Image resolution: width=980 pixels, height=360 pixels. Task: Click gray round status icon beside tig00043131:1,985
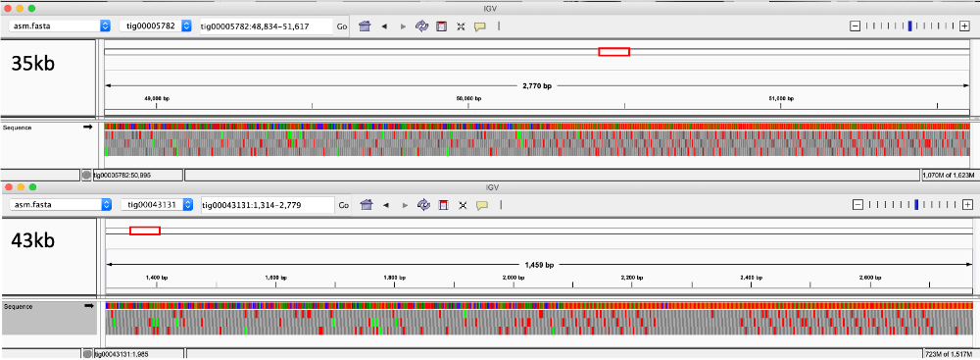(x=87, y=354)
